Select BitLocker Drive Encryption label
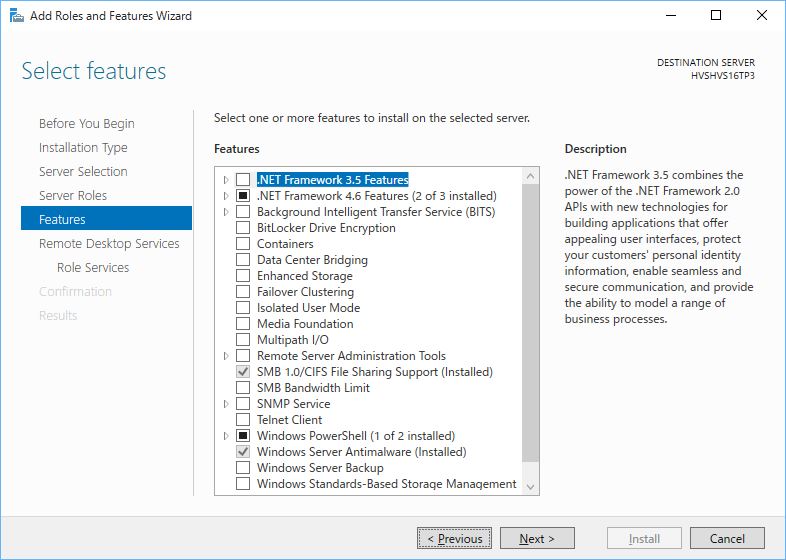 tap(326, 228)
